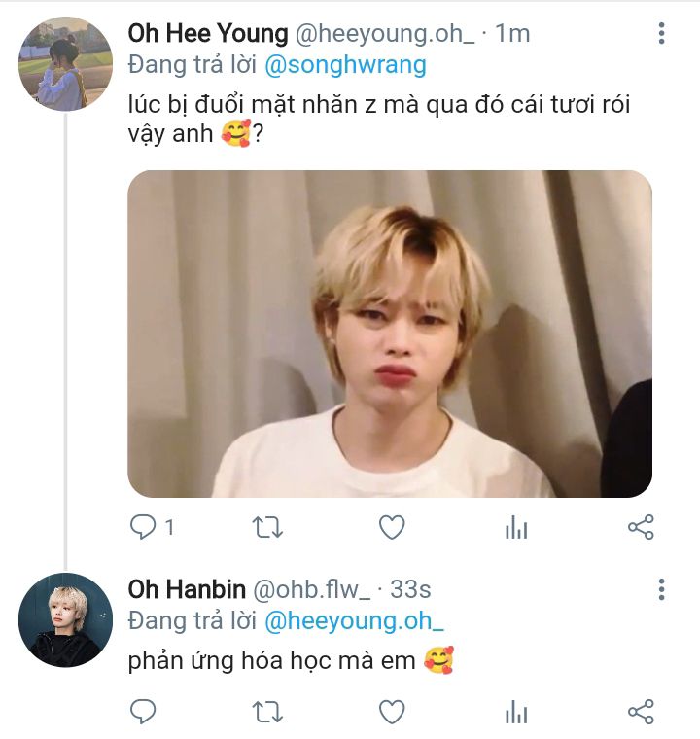
Task: Like Oh Hee Young's tweet
Action: [x=391, y=527]
